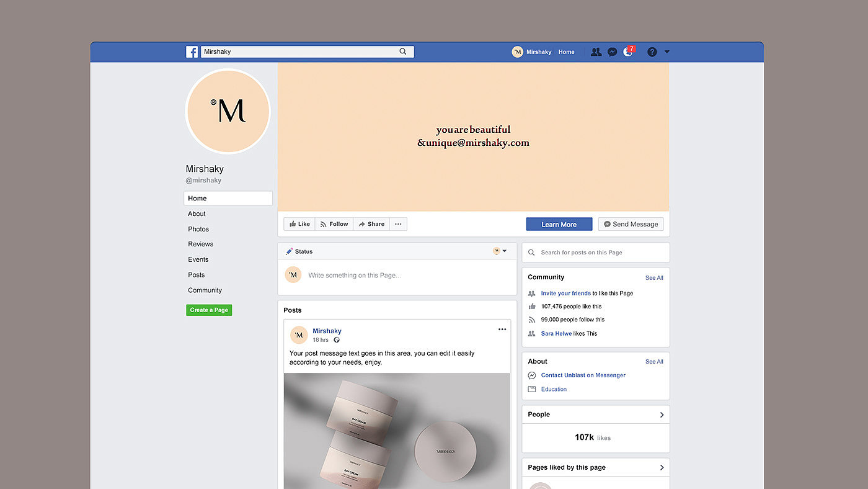Expand the Pages liked by this page chevron
This screenshot has height=489, width=868.
click(x=662, y=467)
